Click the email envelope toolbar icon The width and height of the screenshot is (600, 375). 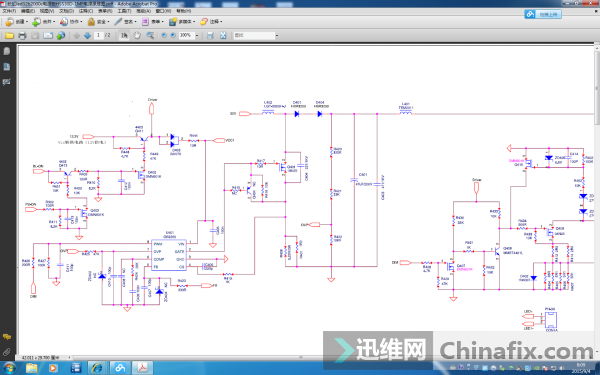(x=48, y=36)
